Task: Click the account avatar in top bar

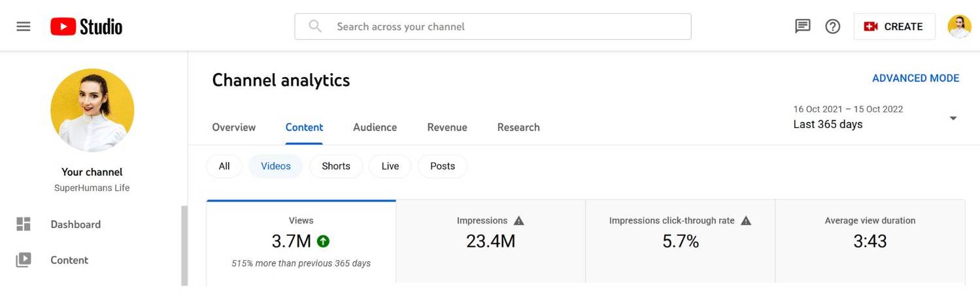Action: (x=959, y=27)
